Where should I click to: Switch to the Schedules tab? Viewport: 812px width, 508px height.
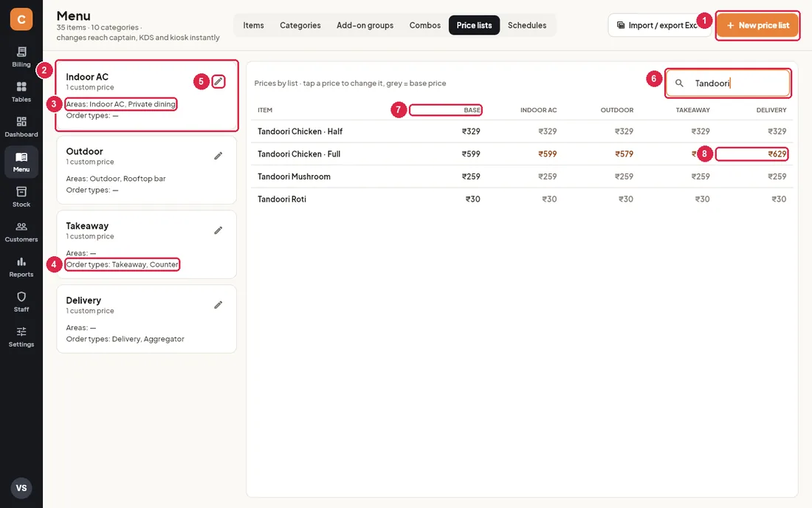pyautogui.click(x=526, y=25)
